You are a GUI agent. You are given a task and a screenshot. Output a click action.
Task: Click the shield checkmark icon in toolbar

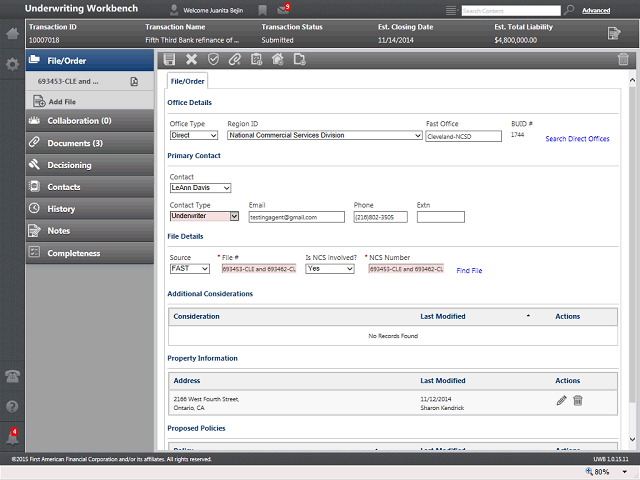213,60
